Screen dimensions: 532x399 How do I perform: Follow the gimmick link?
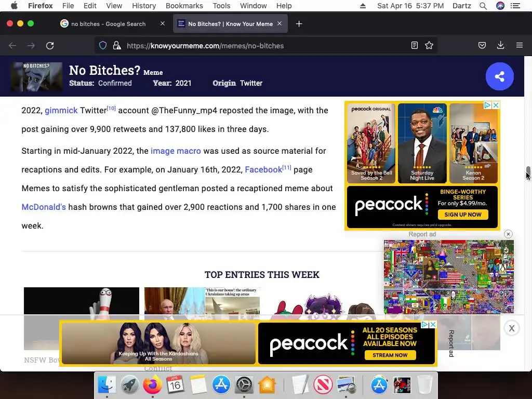click(61, 111)
